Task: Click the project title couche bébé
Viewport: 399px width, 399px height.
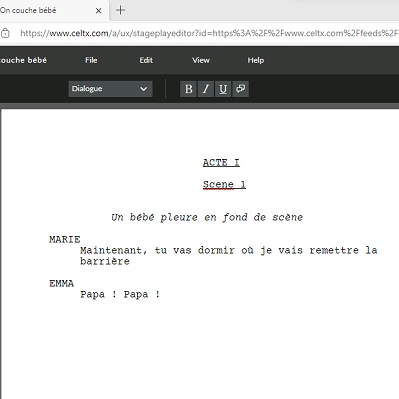Action: [23, 60]
